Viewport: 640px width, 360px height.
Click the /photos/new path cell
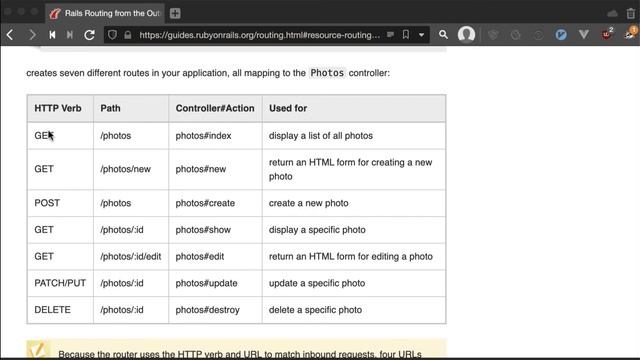(x=131, y=169)
